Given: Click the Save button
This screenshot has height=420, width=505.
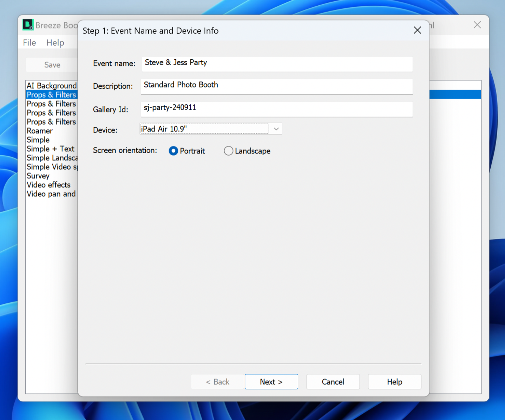Looking at the screenshot, I should [x=52, y=65].
